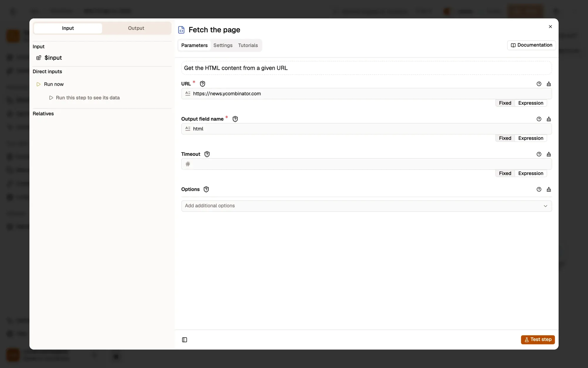Click the shield icon next to Timeout label

207,154
